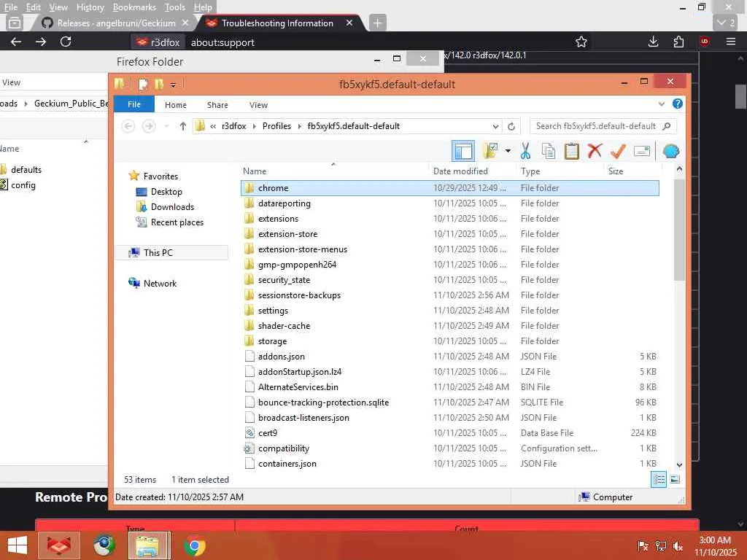Click the Paste clipboard toolbar icon
This screenshot has height=560, width=747.
pyautogui.click(x=571, y=151)
